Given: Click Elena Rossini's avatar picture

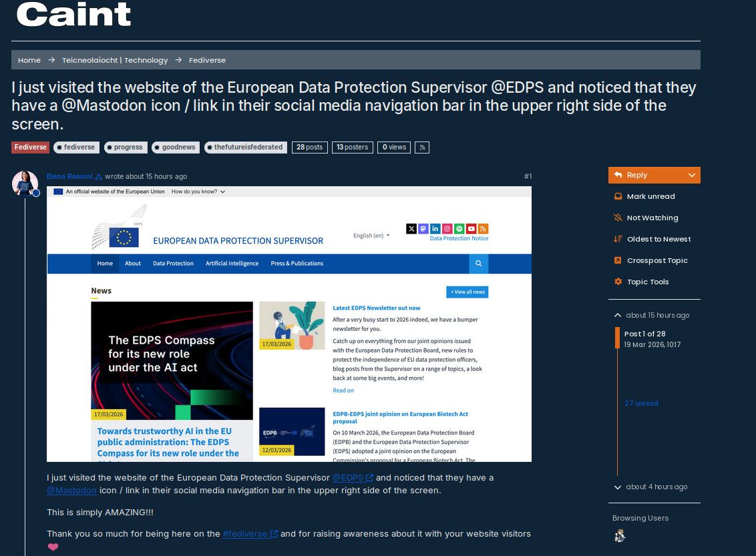Looking at the screenshot, I should coord(25,184).
